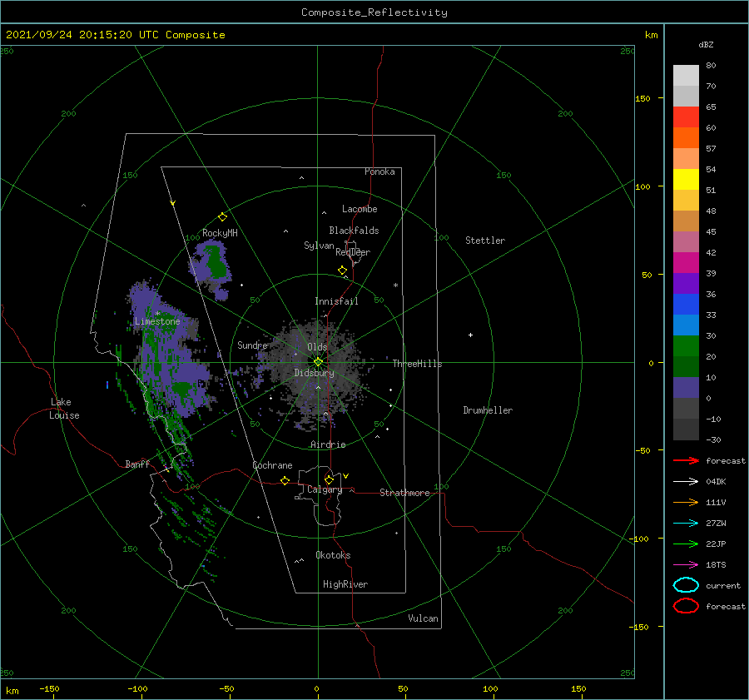Select the orange 111V arrow icon
The height and width of the screenshot is (700, 749).
coord(686,502)
